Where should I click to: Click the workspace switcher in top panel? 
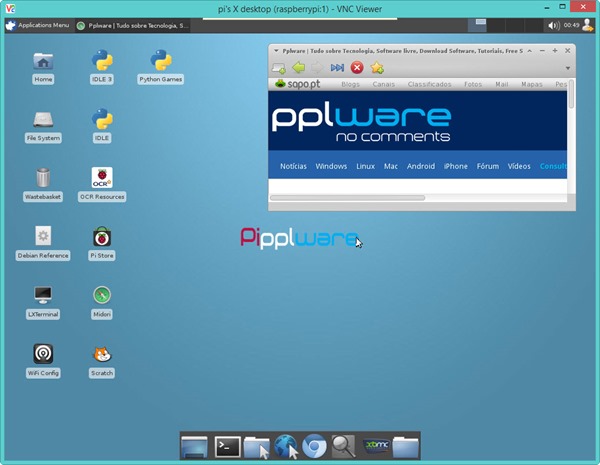505,25
